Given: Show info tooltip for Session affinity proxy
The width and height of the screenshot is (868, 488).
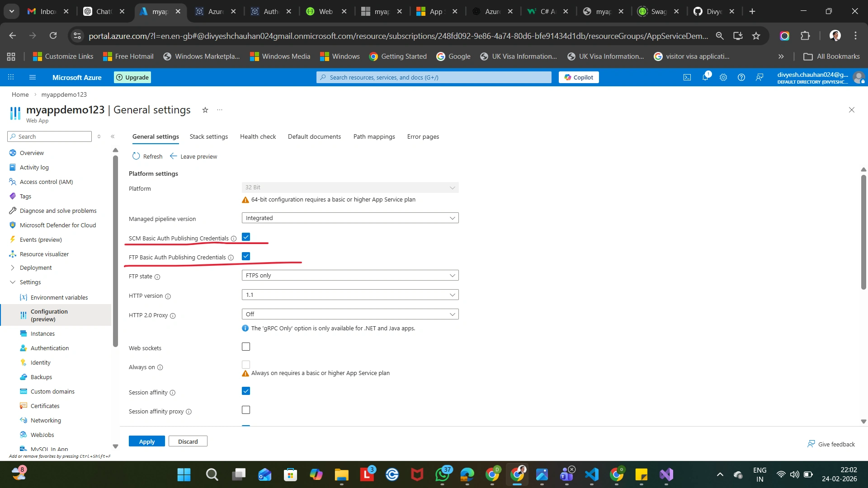Looking at the screenshot, I should [189, 412].
